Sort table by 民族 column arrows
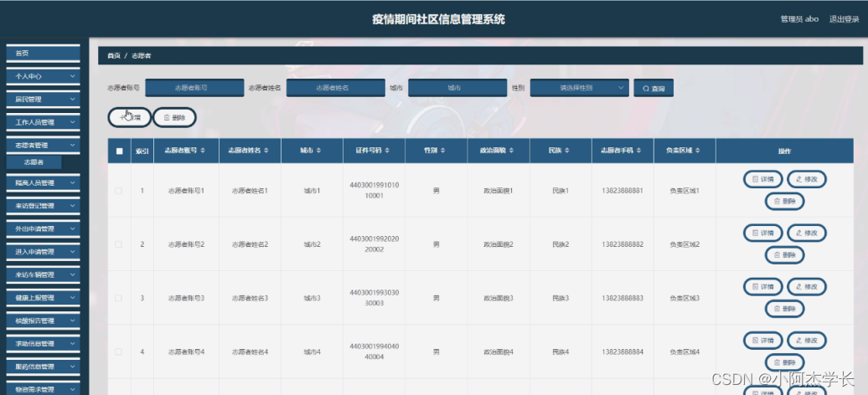The image size is (868, 395). pos(567,151)
